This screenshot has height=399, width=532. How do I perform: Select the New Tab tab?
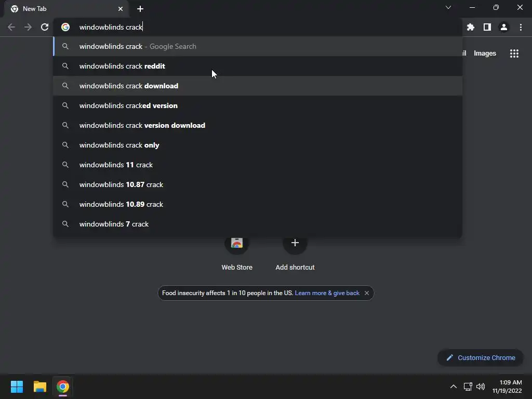click(66, 9)
